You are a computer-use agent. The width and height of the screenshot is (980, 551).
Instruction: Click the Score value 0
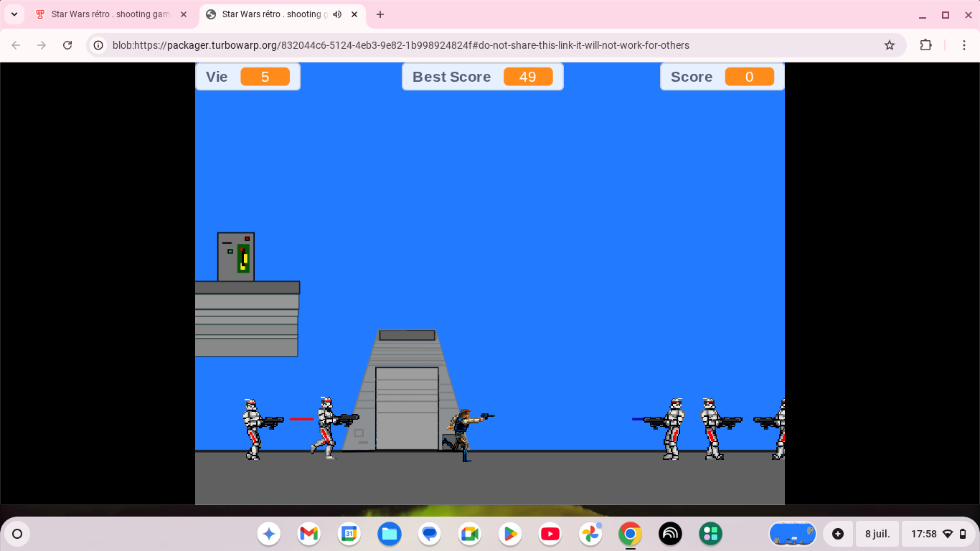[750, 77]
